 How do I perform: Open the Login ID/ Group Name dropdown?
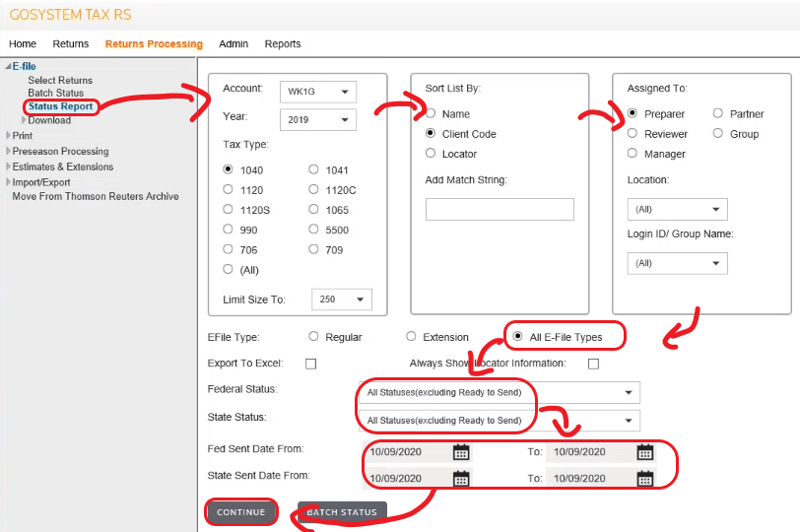[x=677, y=263]
